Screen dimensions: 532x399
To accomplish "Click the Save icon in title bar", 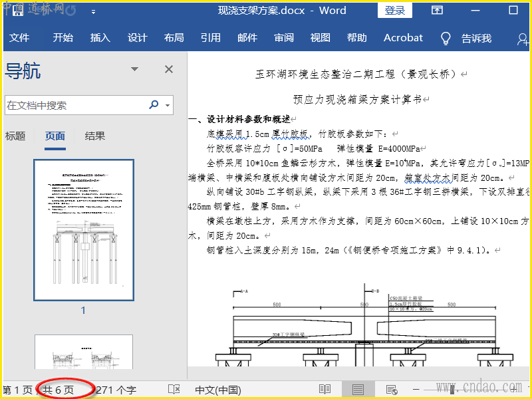I will [x=18, y=11].
